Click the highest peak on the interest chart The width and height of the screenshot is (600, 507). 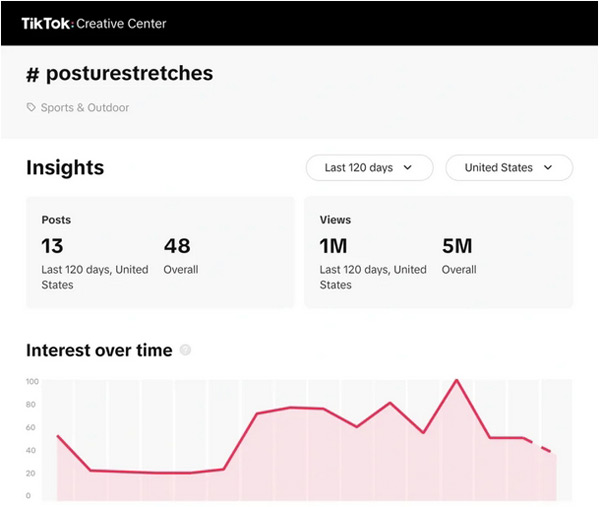coord(457,380)
